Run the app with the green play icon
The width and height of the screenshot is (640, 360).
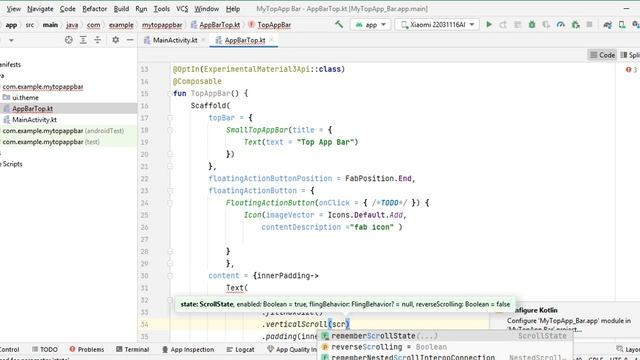[x=489, y=24]
